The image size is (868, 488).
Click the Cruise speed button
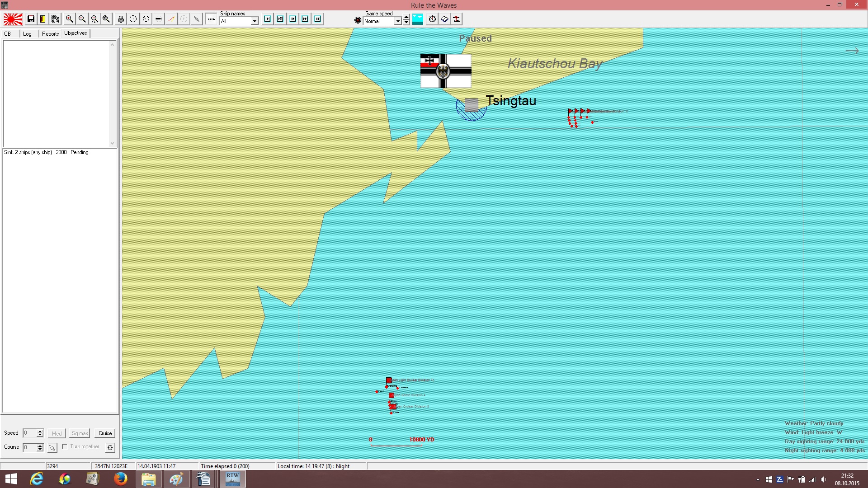105,433
